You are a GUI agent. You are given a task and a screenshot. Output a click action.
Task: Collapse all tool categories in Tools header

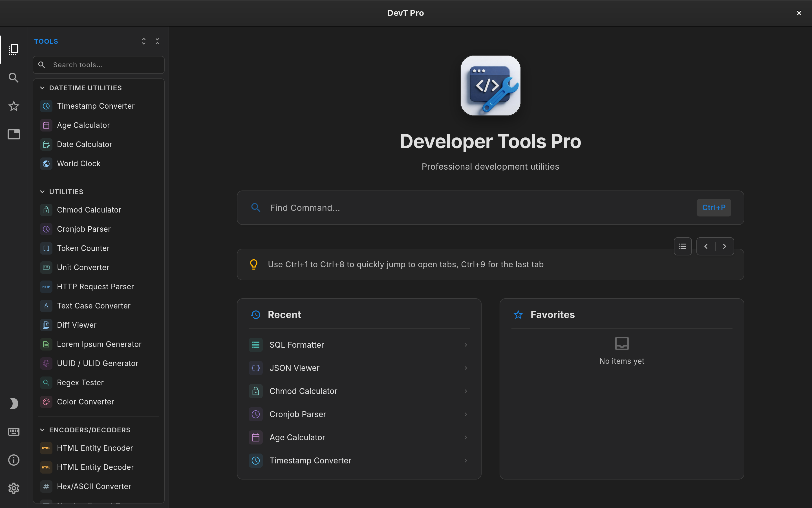pyautogui.click(x=157, y=41)
